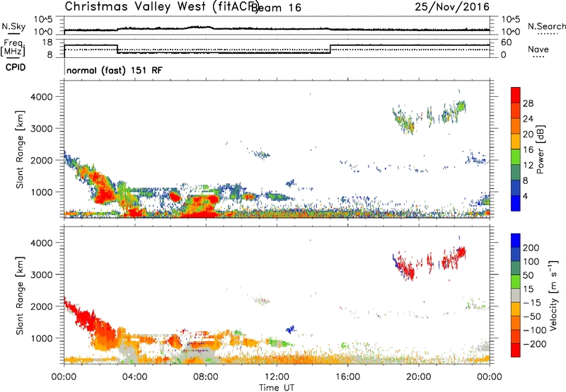This screenshot has height=392, width=566.
Task: Click the light green 12-16 dB swatch
Action: [x=516, y=157]
